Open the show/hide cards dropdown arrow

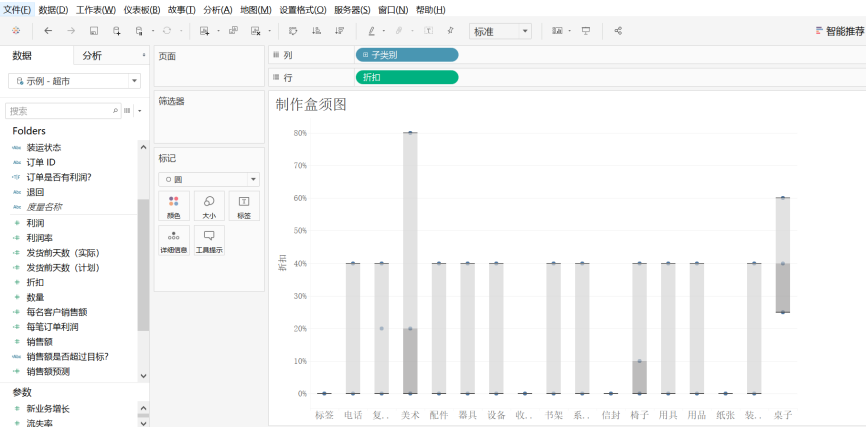point(569,31)
